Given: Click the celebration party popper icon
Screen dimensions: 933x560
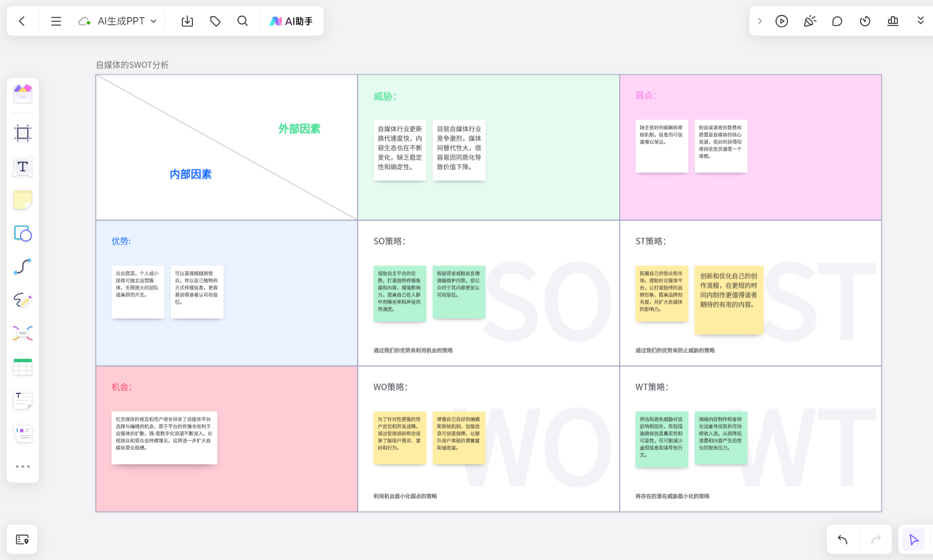Looking at the screenshot, I should tap(810, 21).
